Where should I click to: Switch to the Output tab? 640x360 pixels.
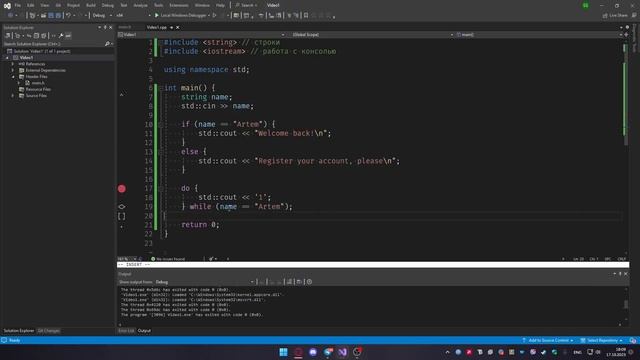pyautogui.click(x=144, y=331)
